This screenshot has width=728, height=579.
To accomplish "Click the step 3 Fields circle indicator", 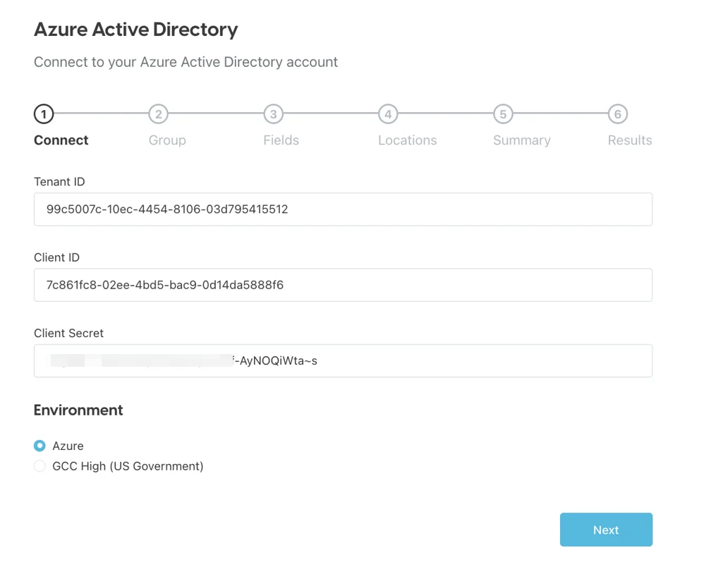I will tap(273, 114).
